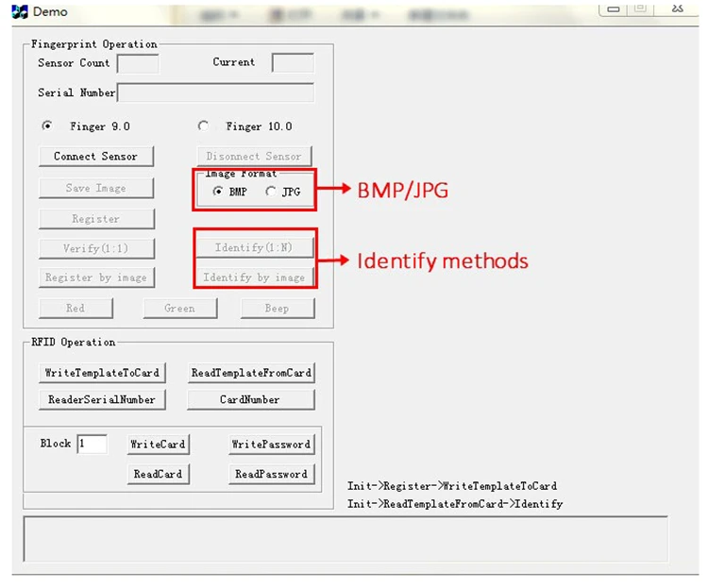Select the Finger 10.0 radio button
This screenshot has width=708, height=588.
203,126
